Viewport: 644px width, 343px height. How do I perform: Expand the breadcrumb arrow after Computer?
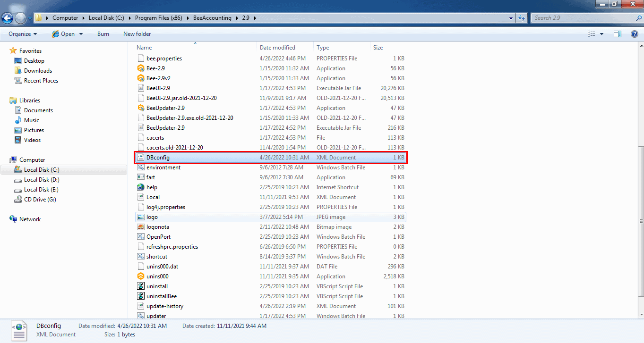tap(83, 18)
